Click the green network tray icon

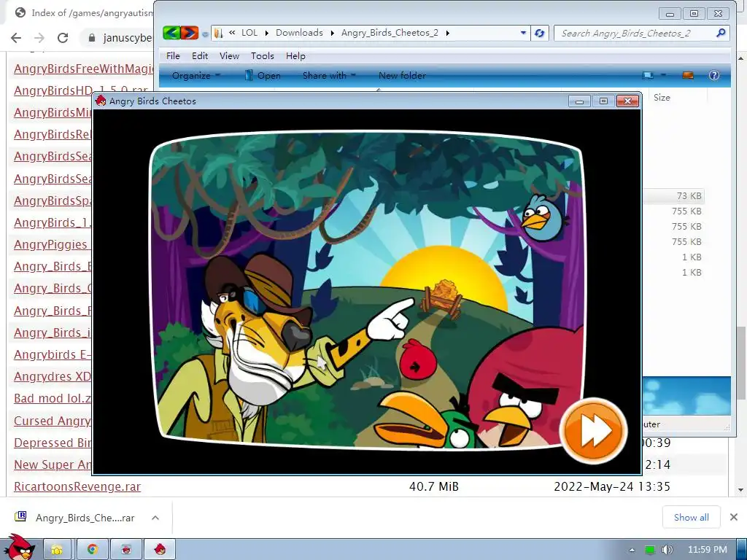pyautogui.click(x=650, y=550)
